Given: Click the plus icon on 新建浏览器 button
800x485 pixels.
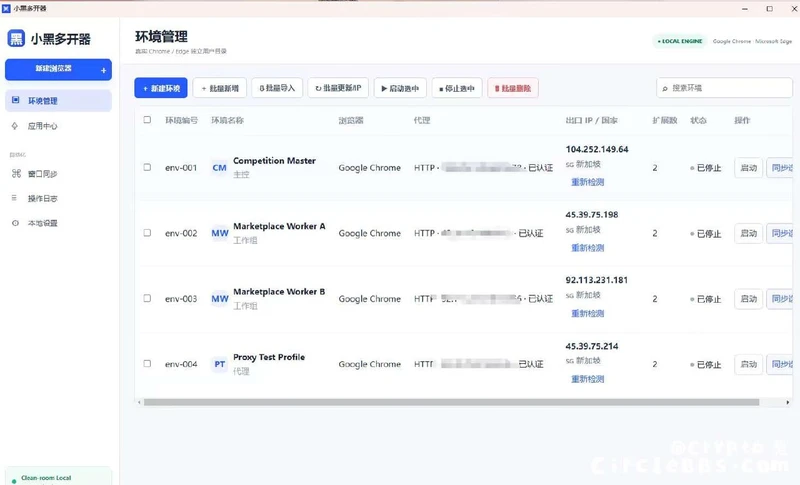Looking at the screenshot, I should tap(104, 70).
